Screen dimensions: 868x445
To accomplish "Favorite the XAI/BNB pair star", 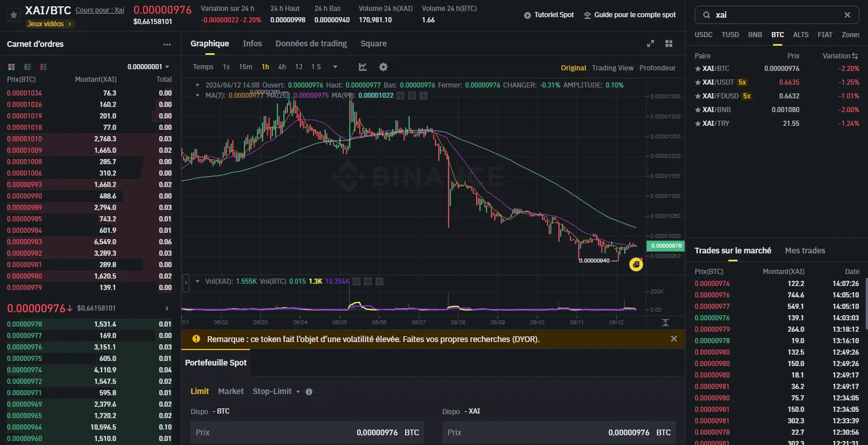I will (x=697, y=110).
